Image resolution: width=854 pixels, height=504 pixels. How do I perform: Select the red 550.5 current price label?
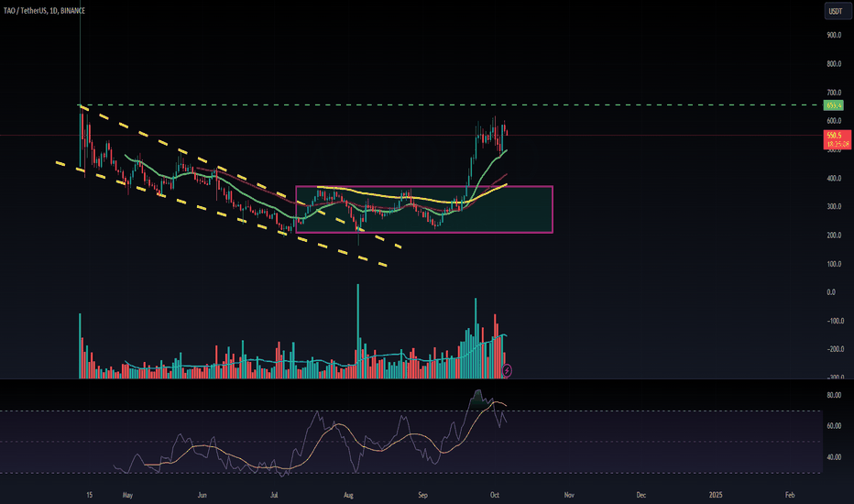pos(838,139)
